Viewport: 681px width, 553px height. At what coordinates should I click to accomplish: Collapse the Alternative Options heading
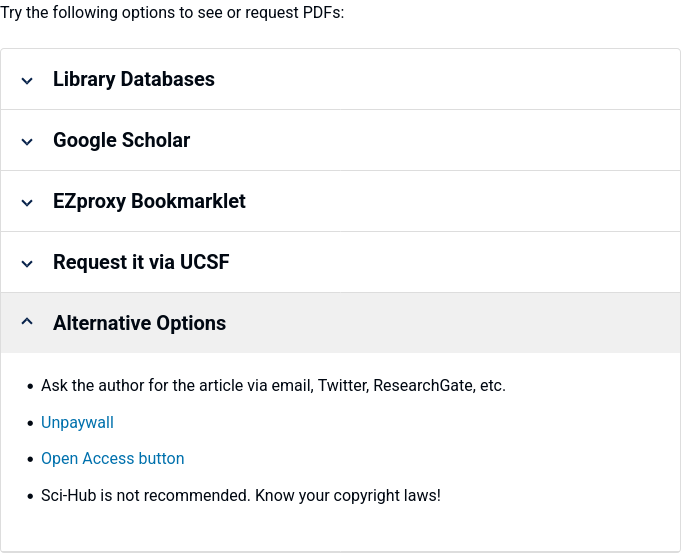139,323
